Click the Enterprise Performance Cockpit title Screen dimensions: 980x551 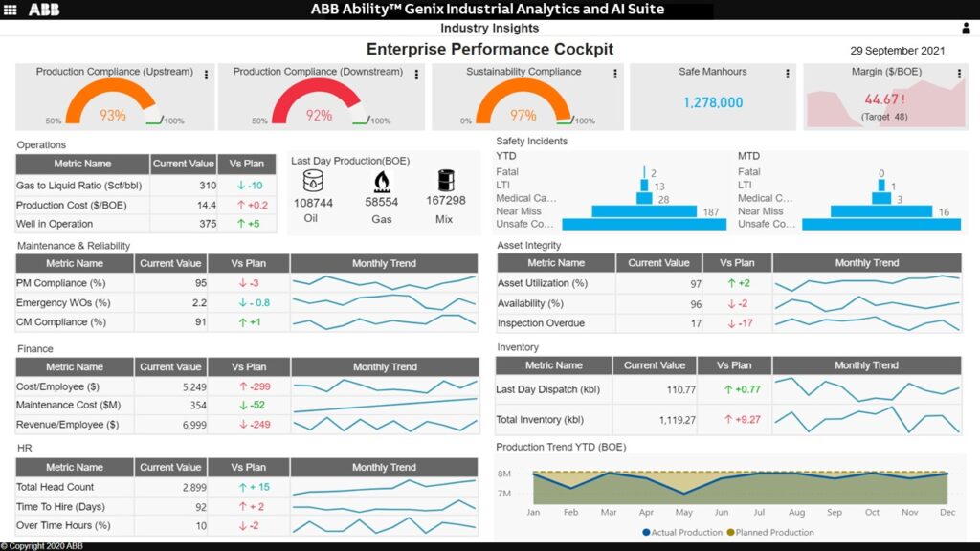490,48
